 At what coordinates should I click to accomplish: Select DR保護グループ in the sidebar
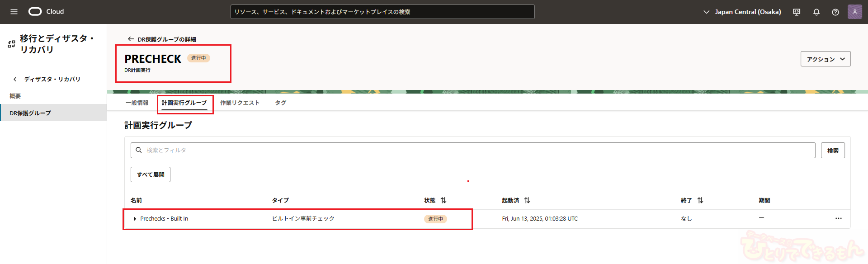click(53, 113)
